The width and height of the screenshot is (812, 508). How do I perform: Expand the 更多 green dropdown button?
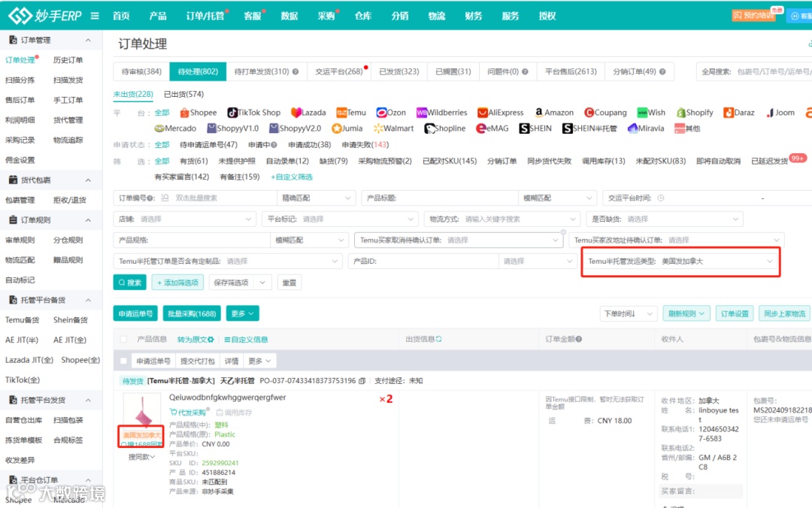point(242,313)
